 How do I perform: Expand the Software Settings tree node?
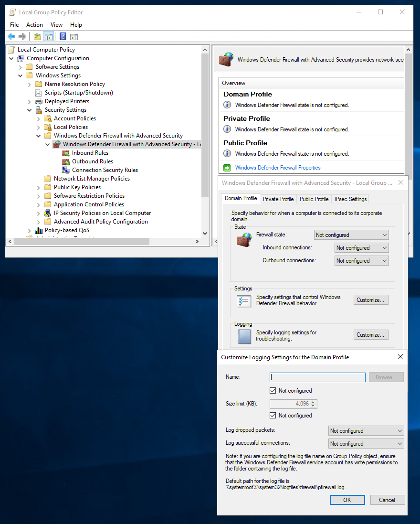(21, 67)
